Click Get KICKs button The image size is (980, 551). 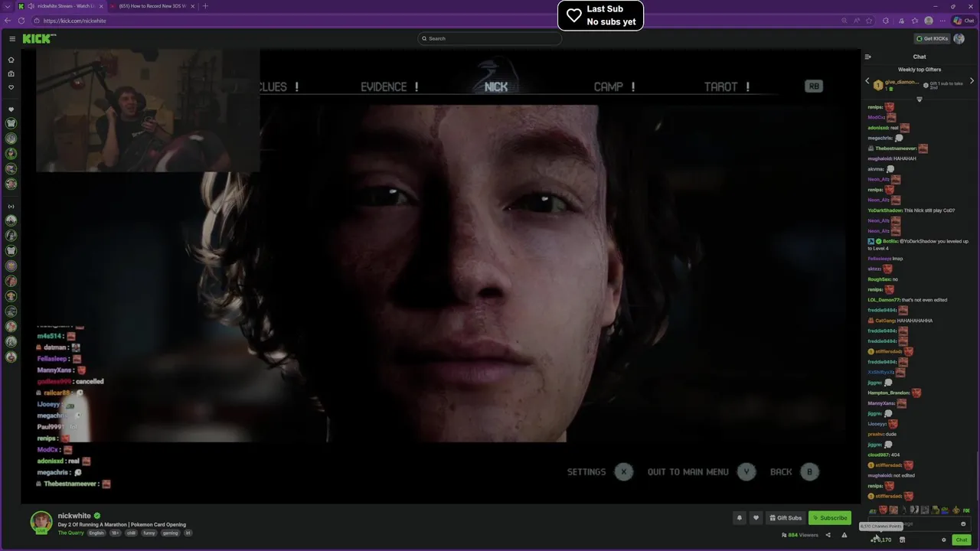(932, 38)
